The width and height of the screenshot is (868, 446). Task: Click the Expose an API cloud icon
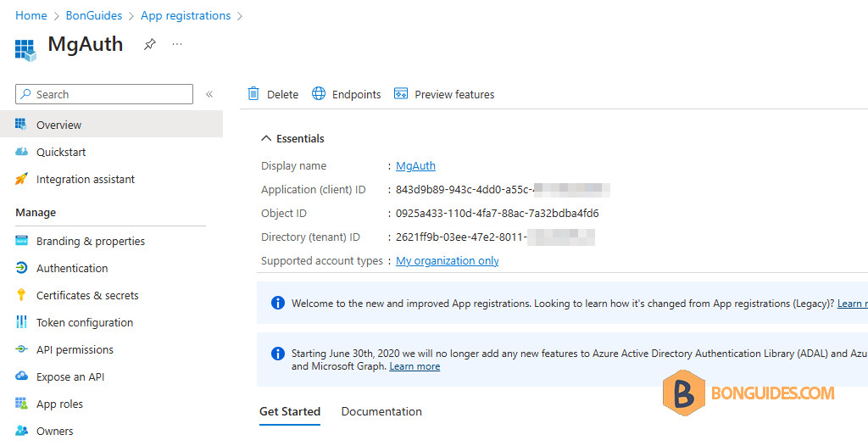click(21, 376)
